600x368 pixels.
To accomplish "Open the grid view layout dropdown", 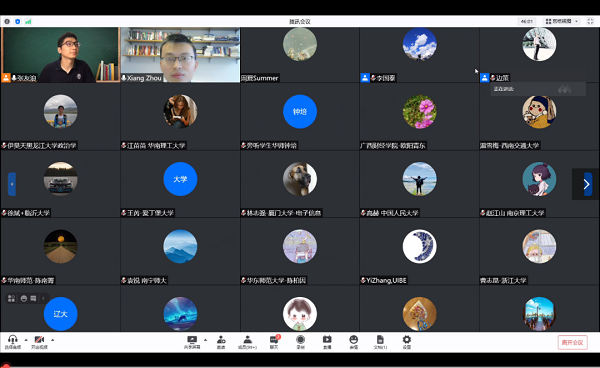I will (562, 21).
